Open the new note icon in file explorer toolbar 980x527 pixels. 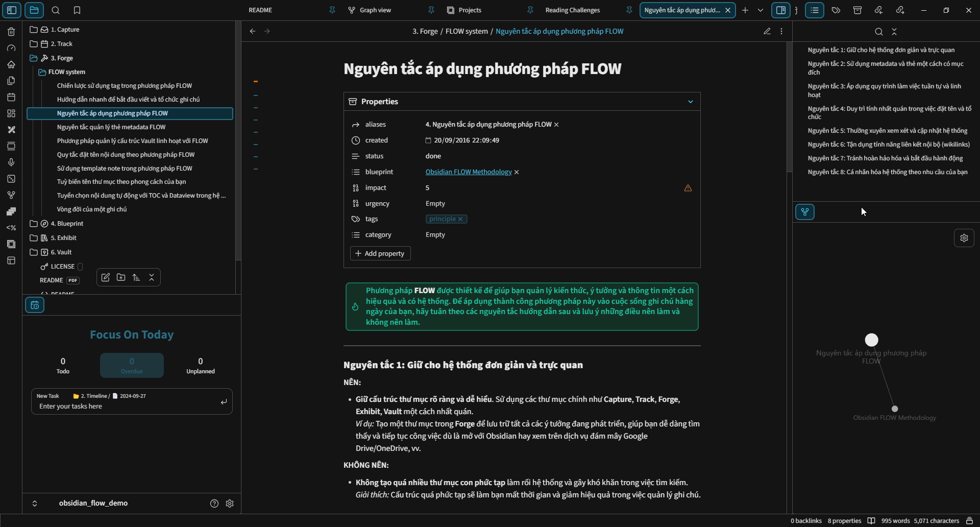point(106,277)
